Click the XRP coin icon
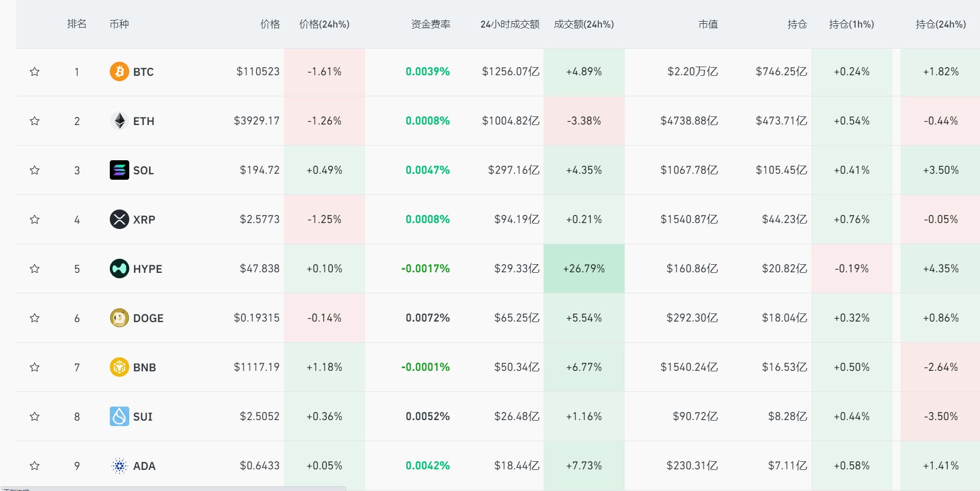The width and height of the screenshot is (980, 491). [119, 219]
